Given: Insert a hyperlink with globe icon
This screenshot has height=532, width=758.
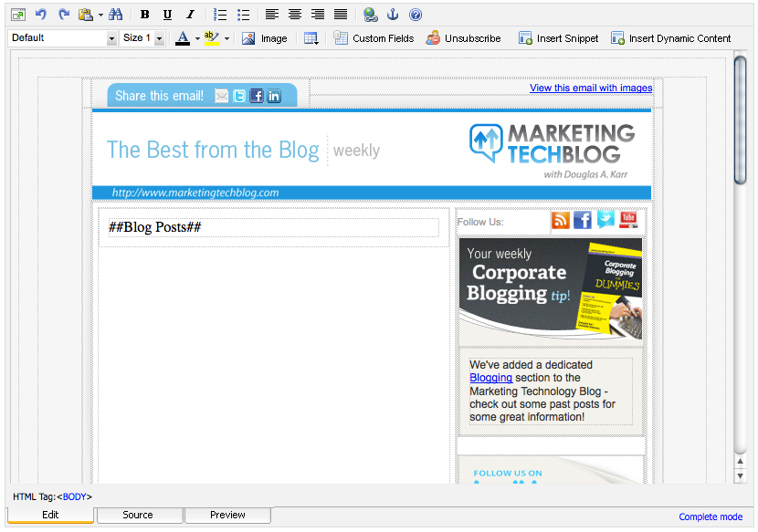Looking at the screenshot, I should [x=370, y=15].
